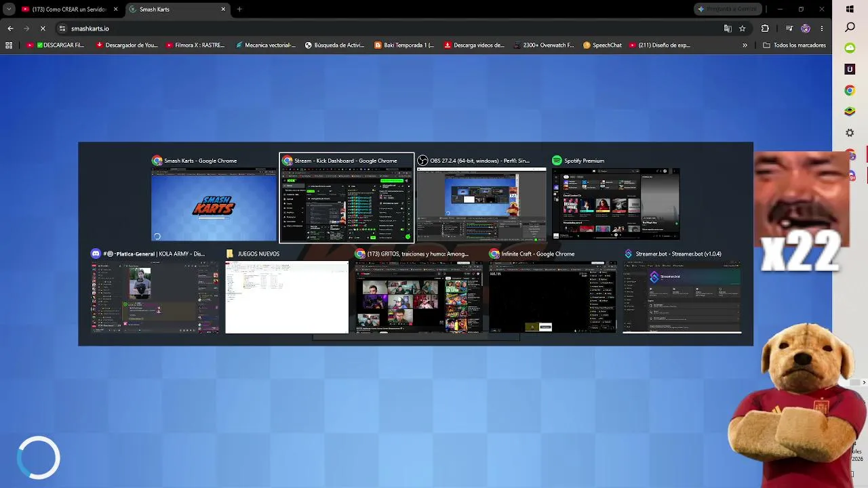Image resolution: width=868 pixels, height=488 pixels.
Task: Open the DESCARGAR FIL... bookmark
Action: tap(56, 45)
